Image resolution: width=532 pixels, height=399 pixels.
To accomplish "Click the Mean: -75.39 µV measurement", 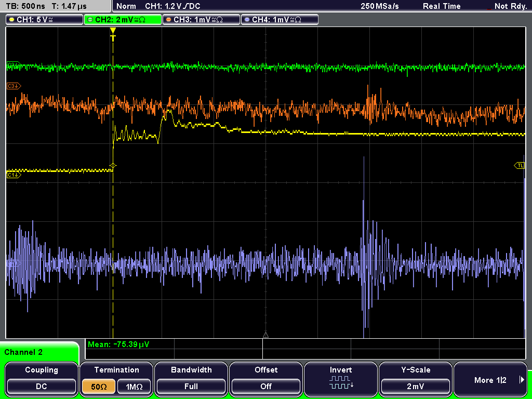I will click(x=118, y=344).
